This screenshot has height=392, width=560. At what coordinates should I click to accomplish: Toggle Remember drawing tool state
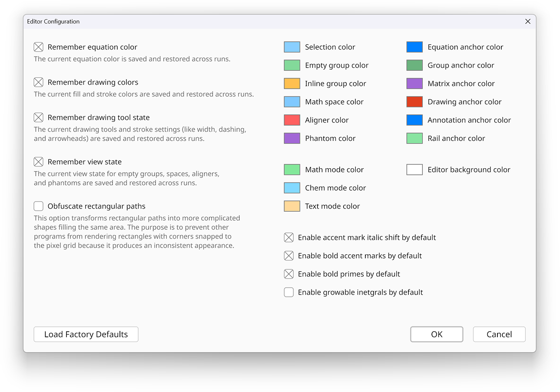[38, 117]
